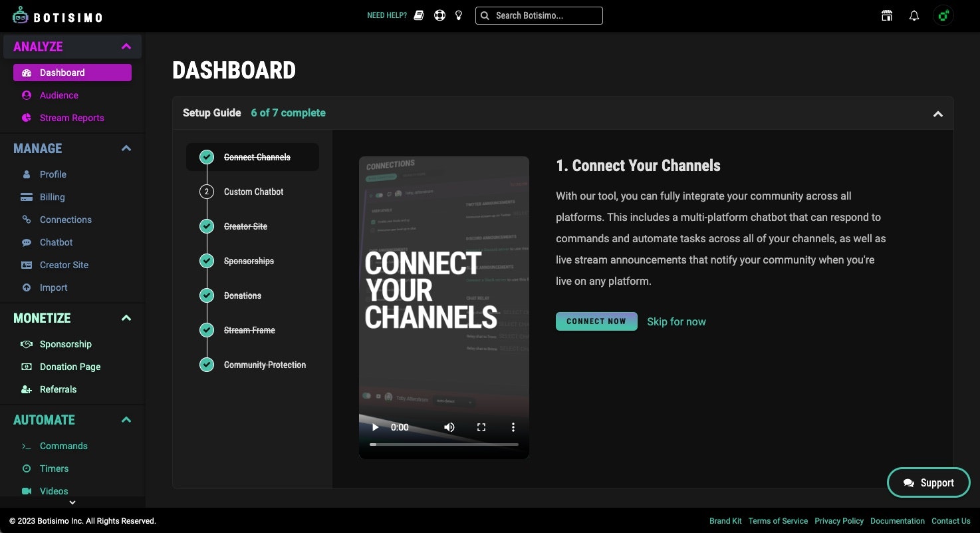Collapse the Setup Guide panel
This screenshot has width=980, height=533.
pos(937,114)
